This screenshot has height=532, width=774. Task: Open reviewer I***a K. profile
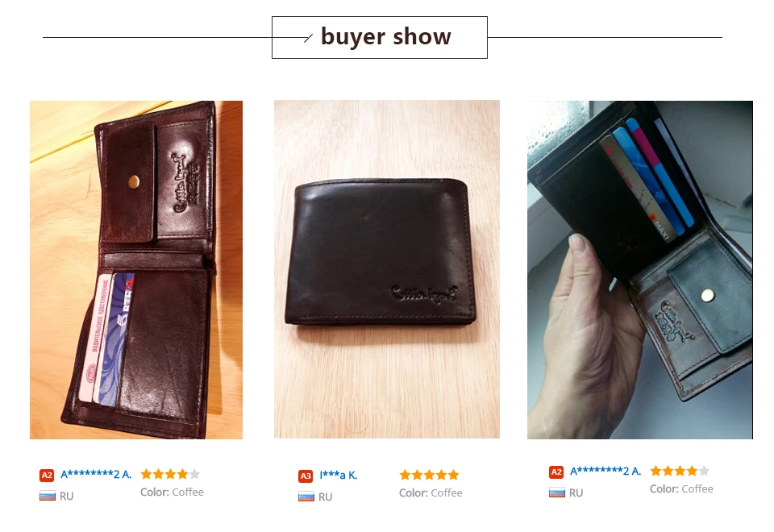click(x=338, y=476)
